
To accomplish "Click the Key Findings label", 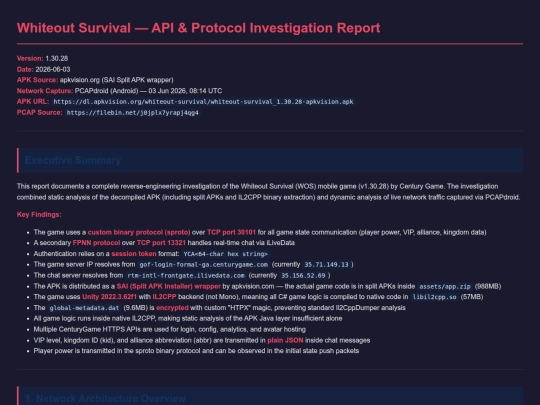I will click(x=39, y=215).
